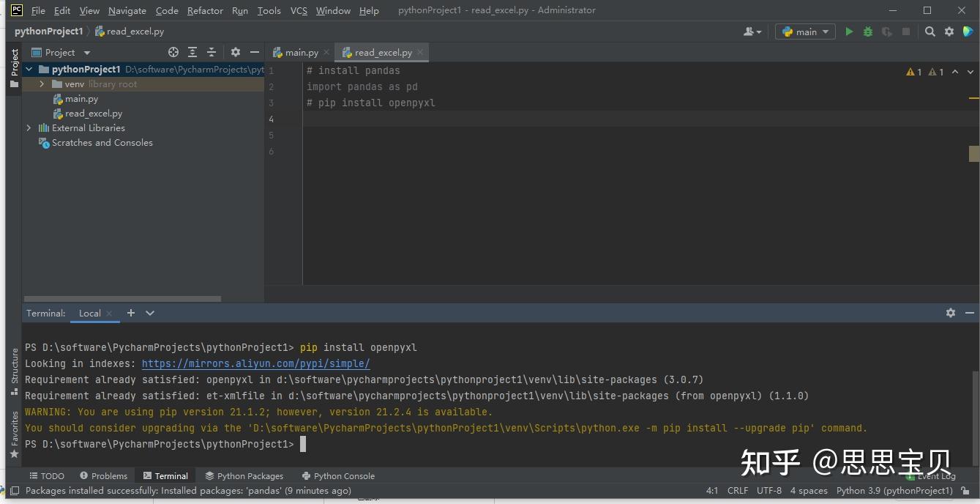The width and height of the screenshot is (980, 504).
Task: Open the Python Packages tool window
Action: 244,476
